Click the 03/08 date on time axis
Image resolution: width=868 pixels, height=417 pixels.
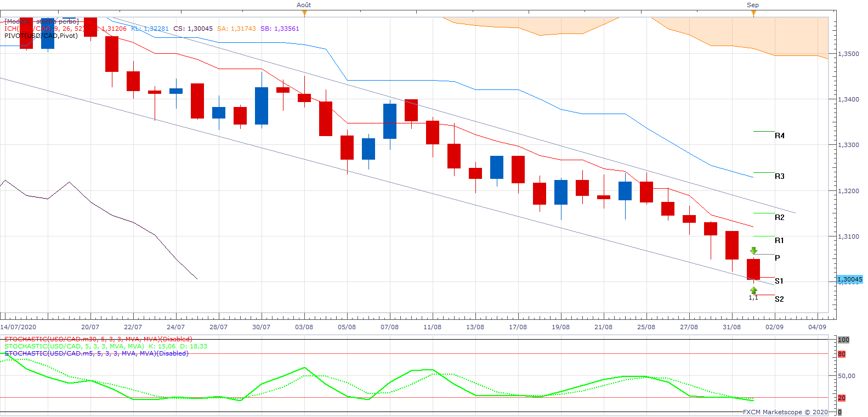tap(304, 327)
